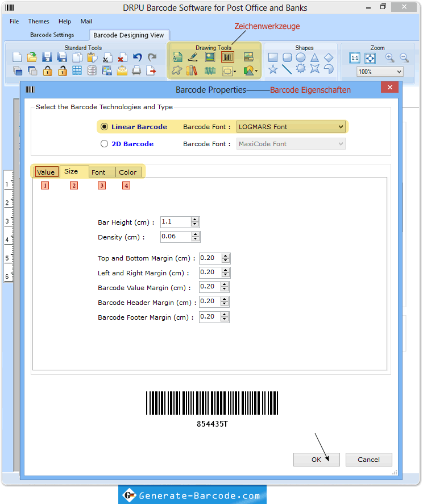Image resolution: width=423 pixels, height=504 pixels.
Task: Select the Text drawing tool
Action: [177, 57]
